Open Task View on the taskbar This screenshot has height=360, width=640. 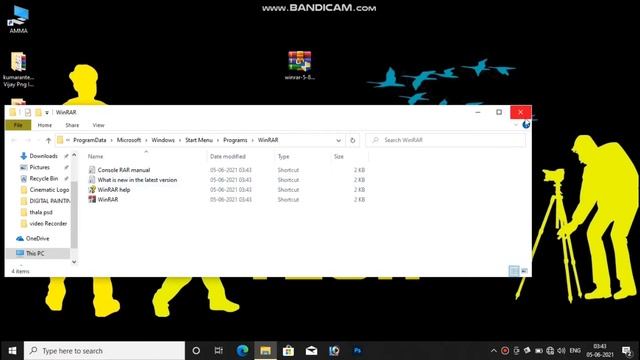tap(219, 351)
